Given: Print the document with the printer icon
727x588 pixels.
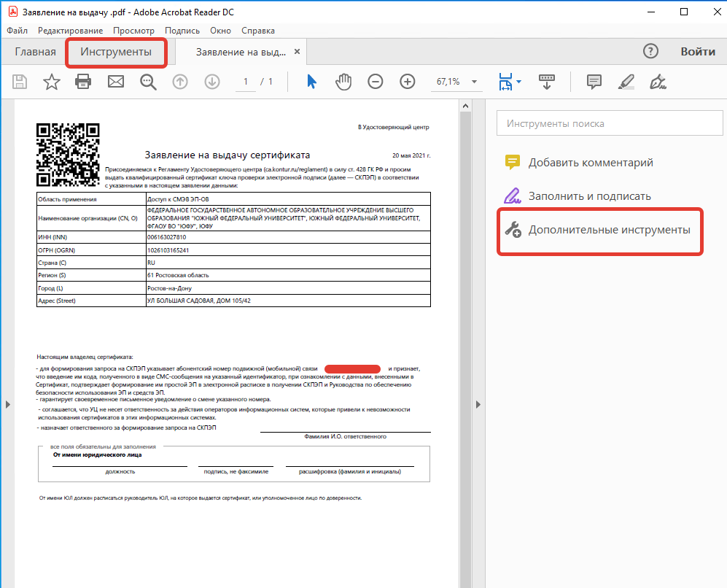Looking at the screenshot, I should point(83,82).
